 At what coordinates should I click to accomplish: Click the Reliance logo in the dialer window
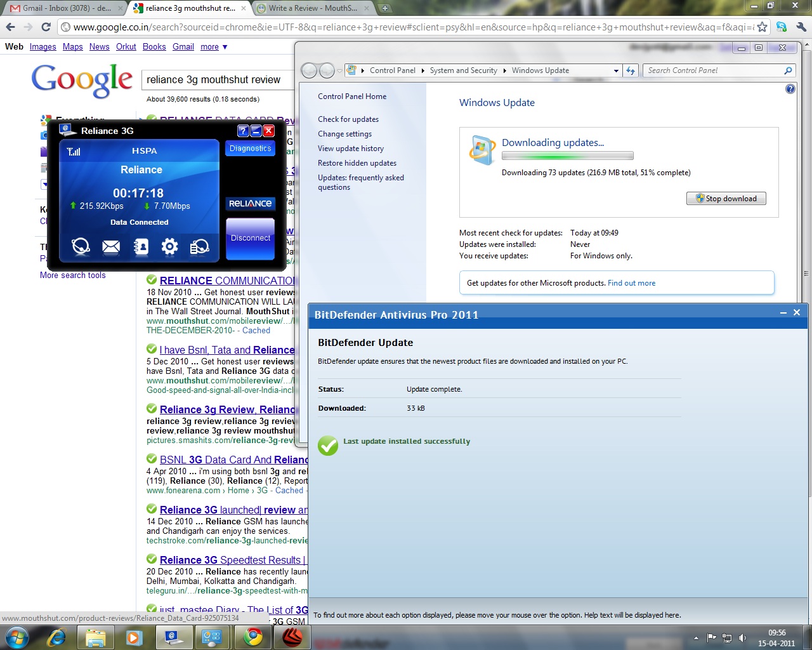[251, 204]
